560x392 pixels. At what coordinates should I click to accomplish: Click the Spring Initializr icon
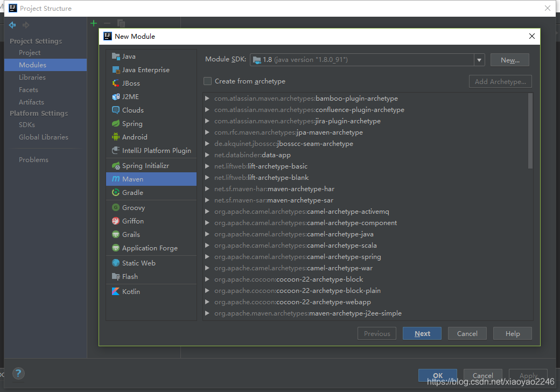pyautogui.click(x=116, y=166)
